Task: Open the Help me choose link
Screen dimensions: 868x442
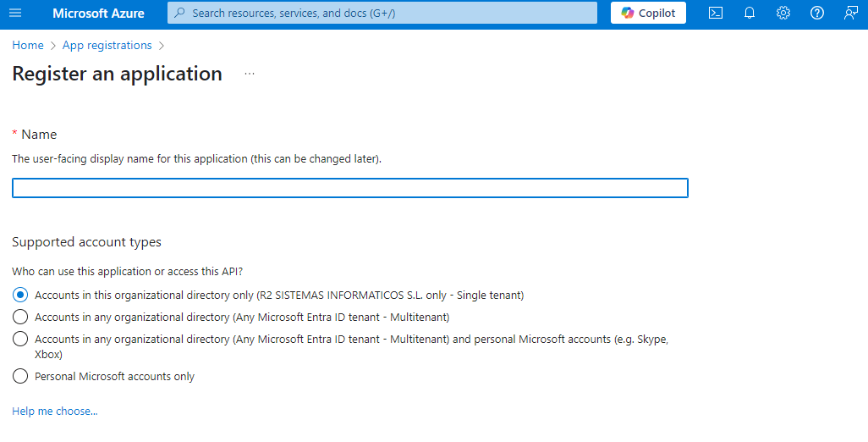Action: click(55, 411)
